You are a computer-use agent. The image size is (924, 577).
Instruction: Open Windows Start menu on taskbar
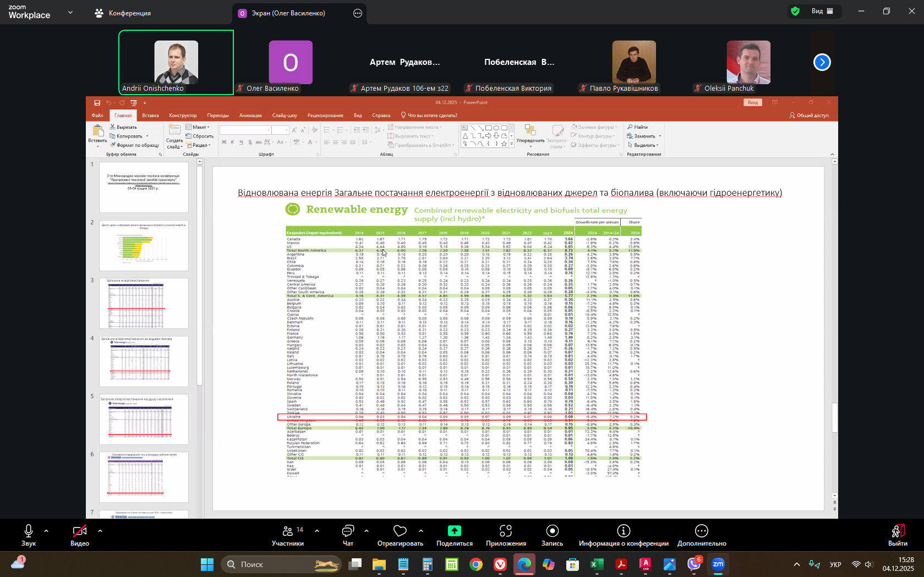click(207, 564)
